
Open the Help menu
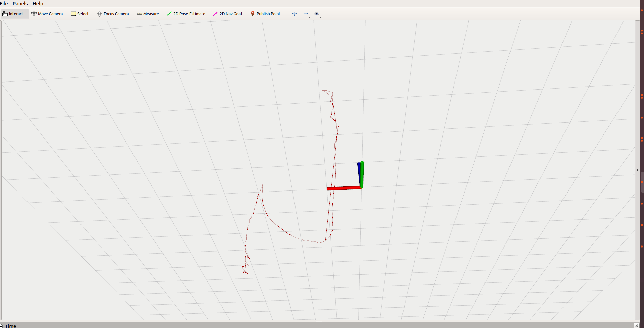[x=38, y=4]
